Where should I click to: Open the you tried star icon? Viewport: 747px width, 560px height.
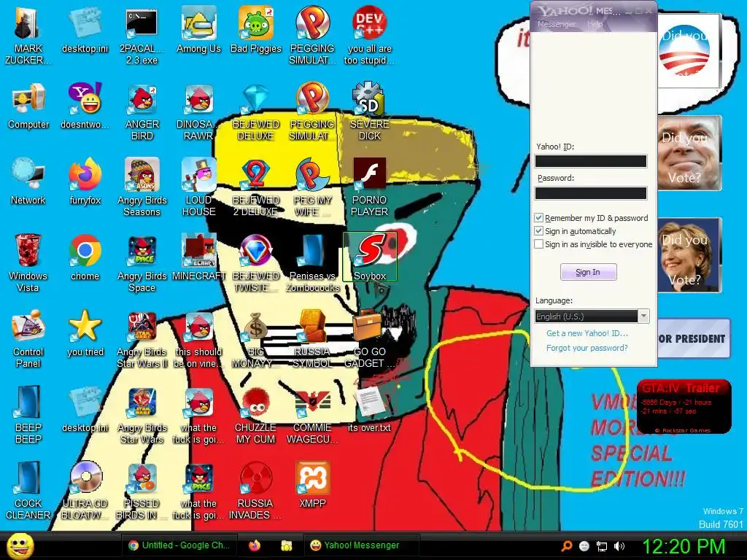pos(85,332)
